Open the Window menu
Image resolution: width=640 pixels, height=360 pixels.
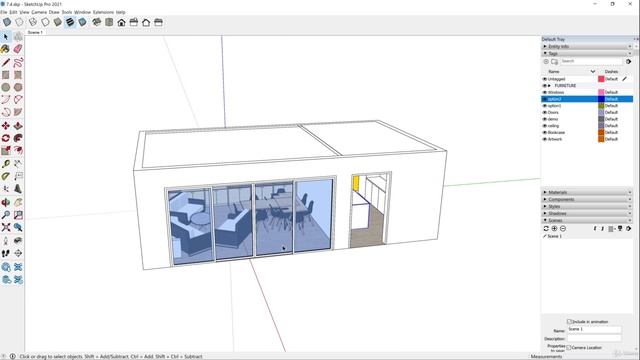click(x=82, y=12)
